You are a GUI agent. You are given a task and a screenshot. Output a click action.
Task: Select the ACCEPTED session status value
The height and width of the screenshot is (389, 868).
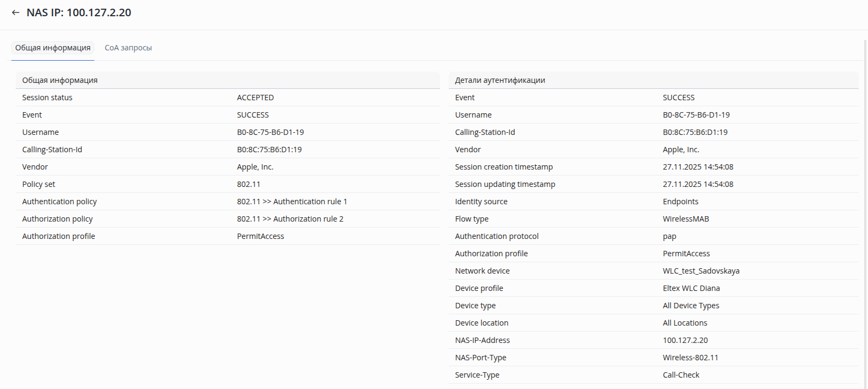click(255, 98)
